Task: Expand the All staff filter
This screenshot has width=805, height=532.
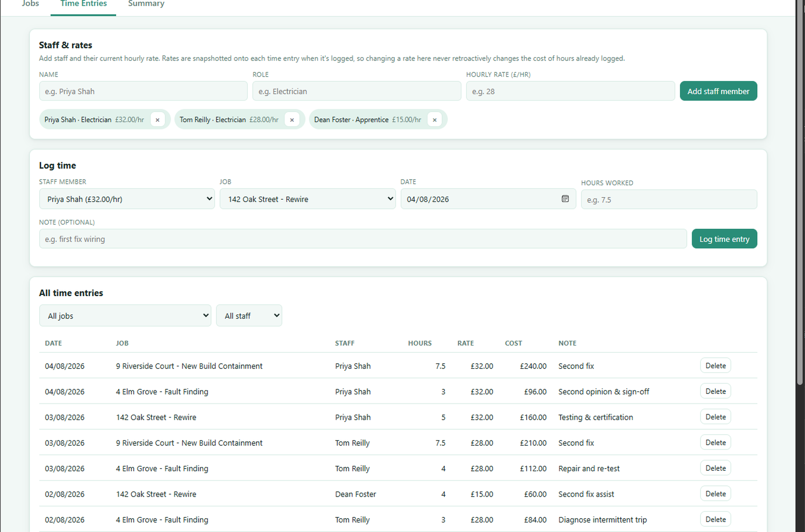Action: pyautogui.click(x=249, y=315)
